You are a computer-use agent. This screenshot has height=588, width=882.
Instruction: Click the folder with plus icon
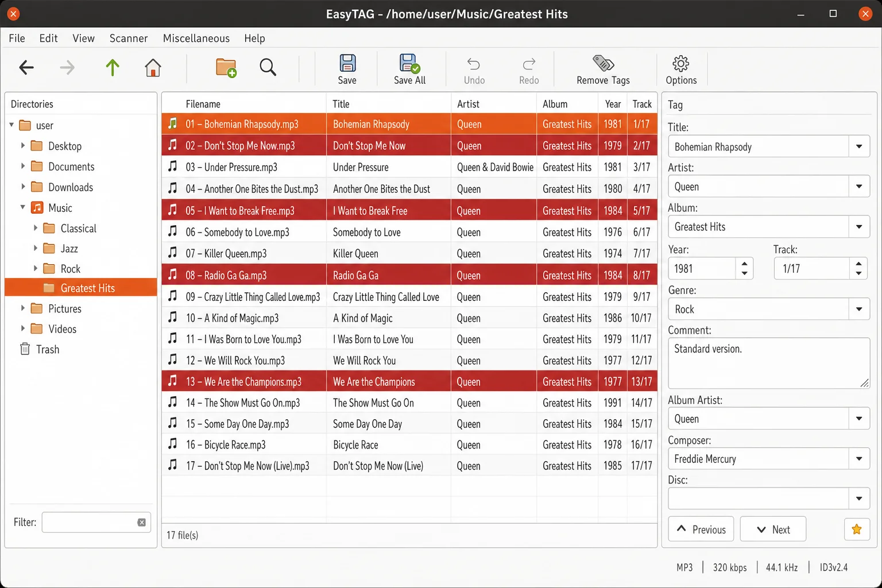click(x=226, y=68)
